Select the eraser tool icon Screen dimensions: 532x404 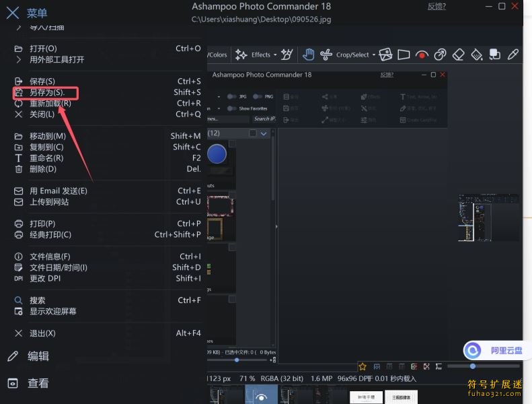click(459, 55)
